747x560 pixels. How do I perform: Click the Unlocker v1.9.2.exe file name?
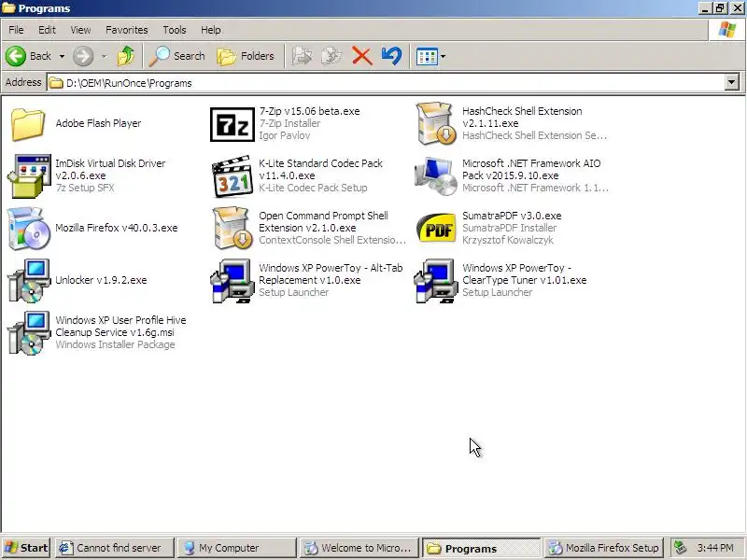coord(101,280)
